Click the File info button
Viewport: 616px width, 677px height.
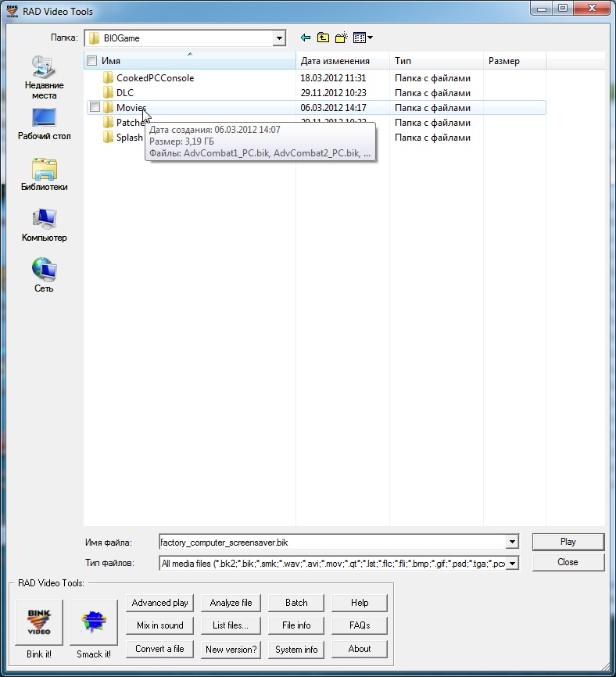pyautogui.click(x=296, y=625)
